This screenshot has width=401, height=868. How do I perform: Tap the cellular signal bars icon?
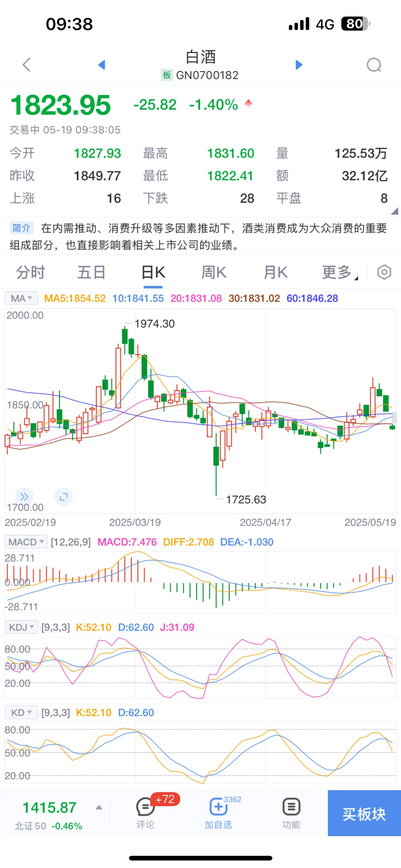coord(299,24)
